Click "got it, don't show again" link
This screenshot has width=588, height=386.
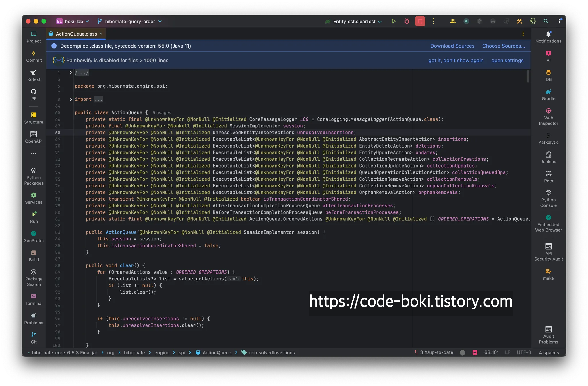tap(456, 61)
